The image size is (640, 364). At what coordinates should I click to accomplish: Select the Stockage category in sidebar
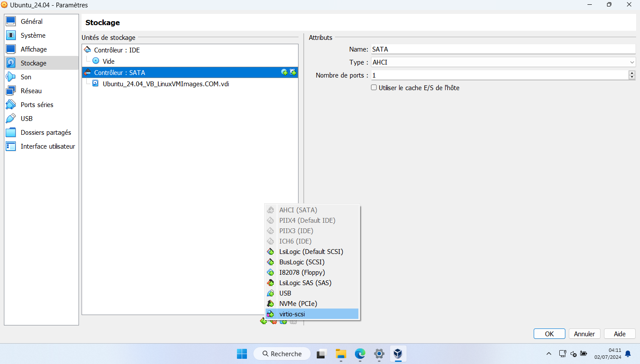pos(42,63)
